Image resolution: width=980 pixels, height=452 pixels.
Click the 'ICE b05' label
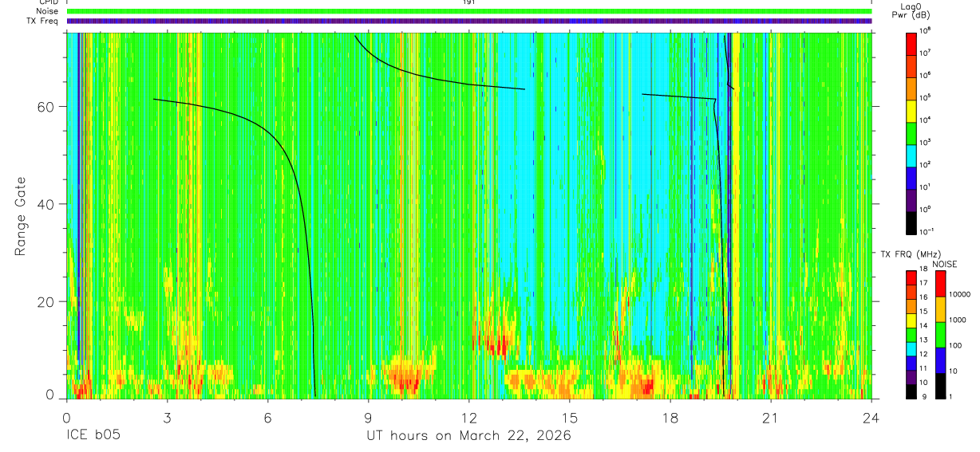coord(92,436)
